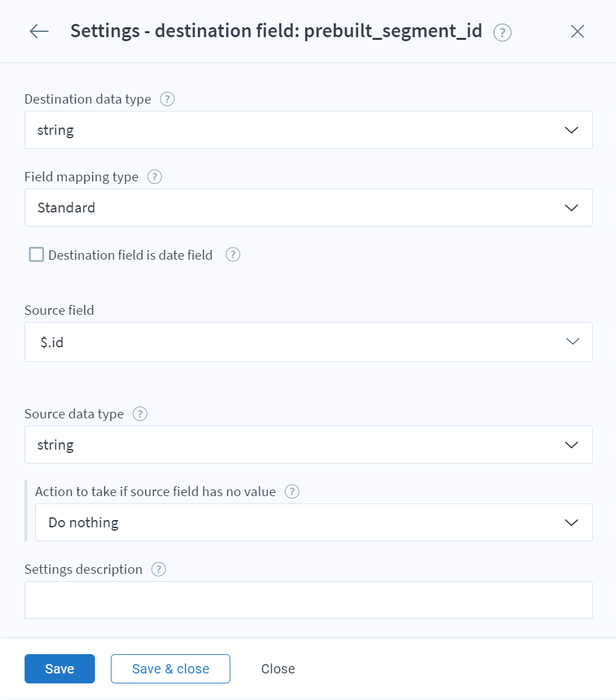The width and height of the screenshot is (616, 700).
Task: Click help beside Action to take if no value
Action: [291, 491]
